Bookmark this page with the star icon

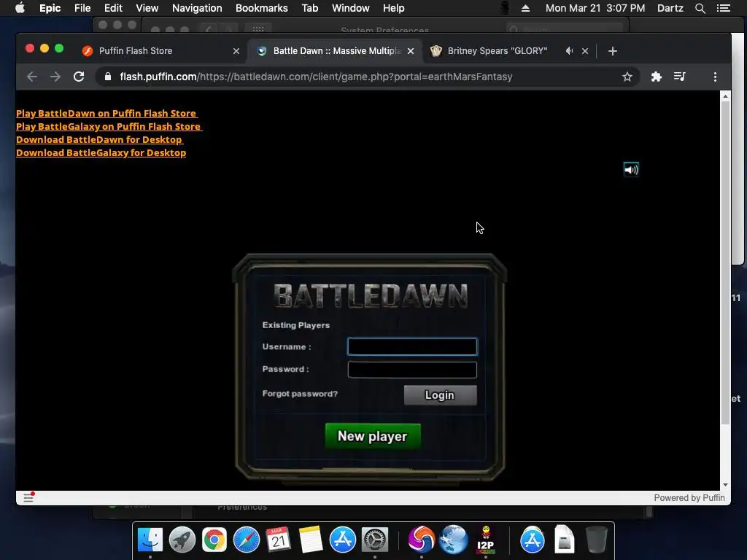pyautogui.click(x=627, y=77)
